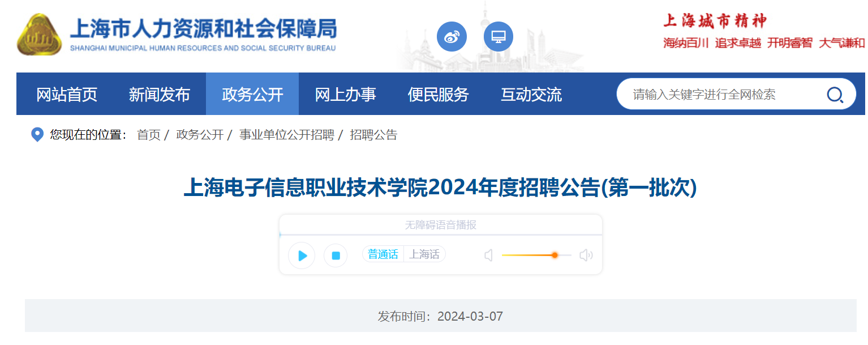The image size is (868, 345).
Task: Click the search magnifier icon
Action: (835, 94)
